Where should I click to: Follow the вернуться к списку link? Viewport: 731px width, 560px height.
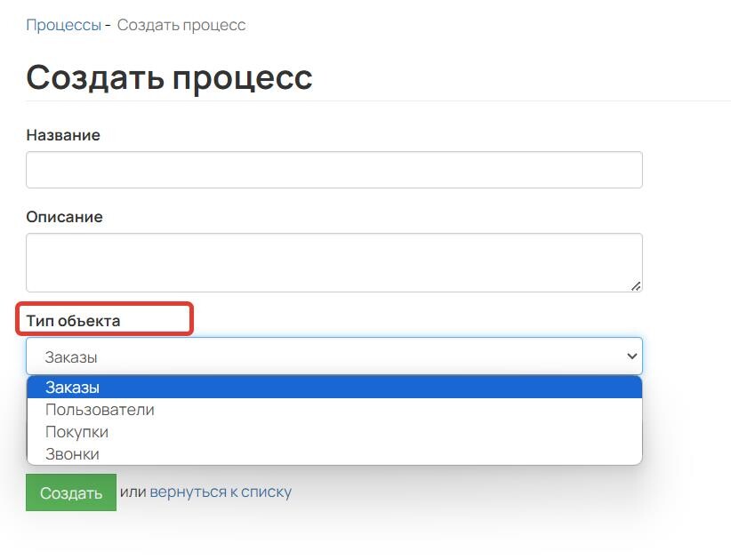point(221,492)
